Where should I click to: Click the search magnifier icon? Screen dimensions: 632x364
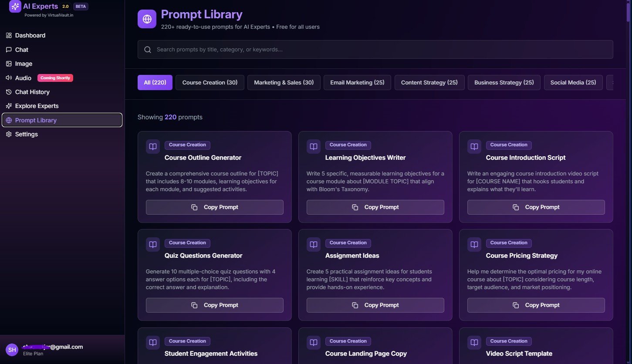point(148,50)
